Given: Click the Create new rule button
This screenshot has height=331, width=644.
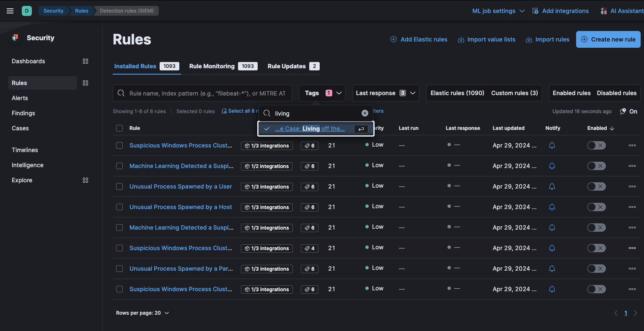Looking at the screenshot, I should coord(608,39).
